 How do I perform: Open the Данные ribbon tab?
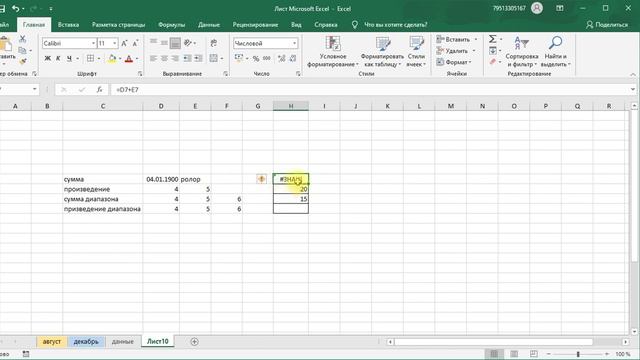(209, 24)
